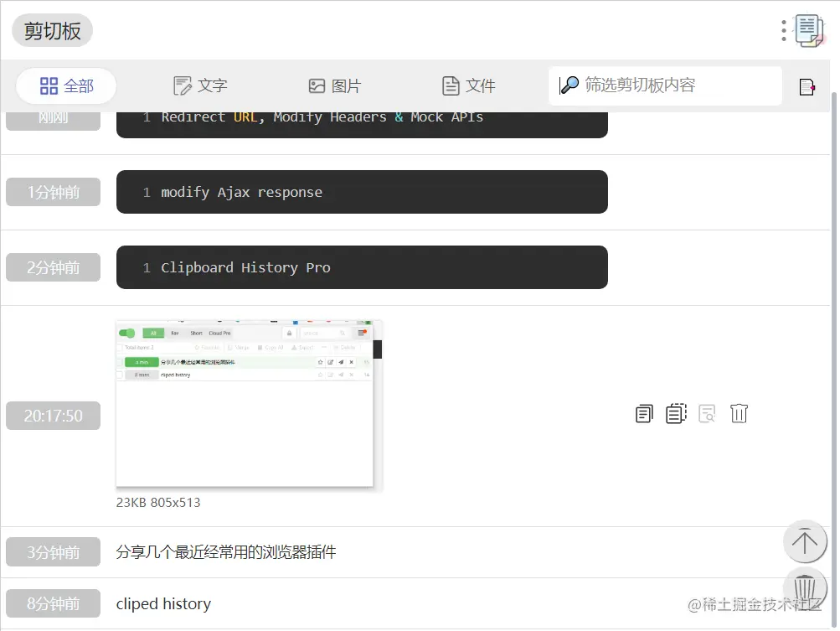
Task: Click the magnifier search icon
Action: [569, 85]
